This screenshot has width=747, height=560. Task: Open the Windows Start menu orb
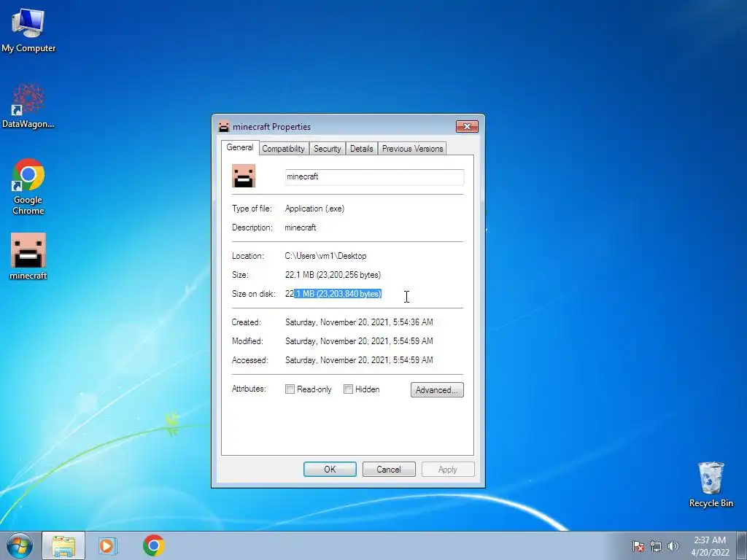click(20, 545)
